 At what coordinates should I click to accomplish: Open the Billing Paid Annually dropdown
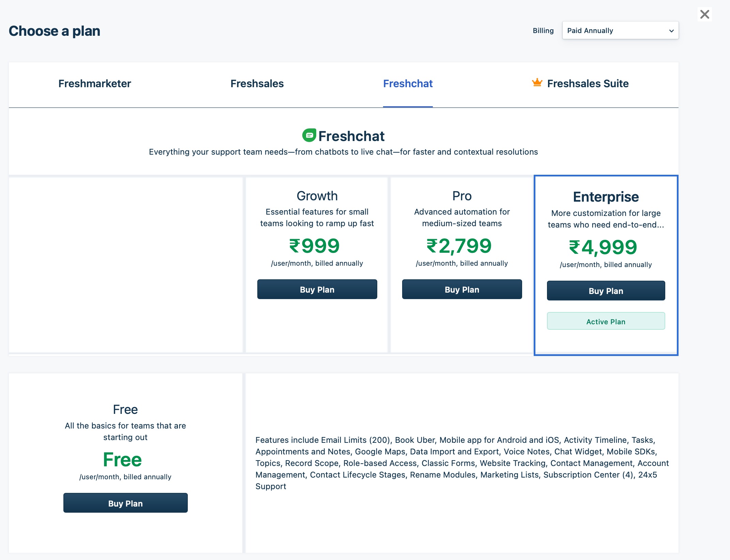620,31
